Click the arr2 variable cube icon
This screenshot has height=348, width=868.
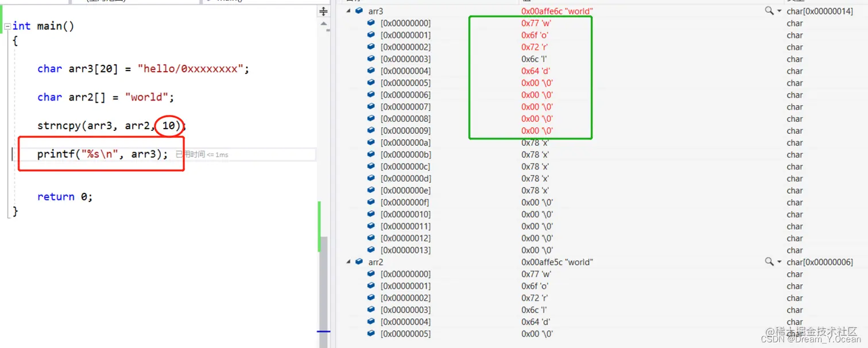[359, 262]
